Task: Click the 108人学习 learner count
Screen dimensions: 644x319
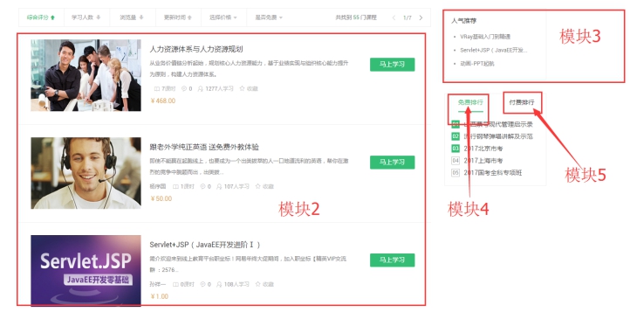Action: [236, 284]
